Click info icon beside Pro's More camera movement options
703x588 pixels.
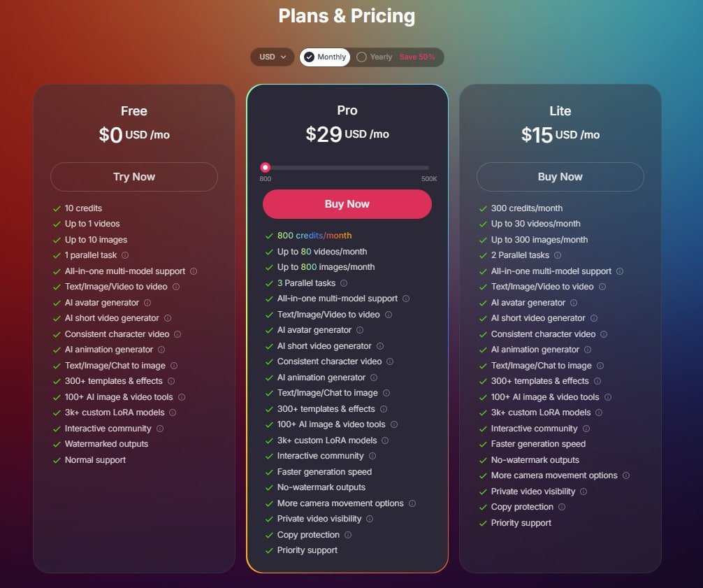[412, 503]
